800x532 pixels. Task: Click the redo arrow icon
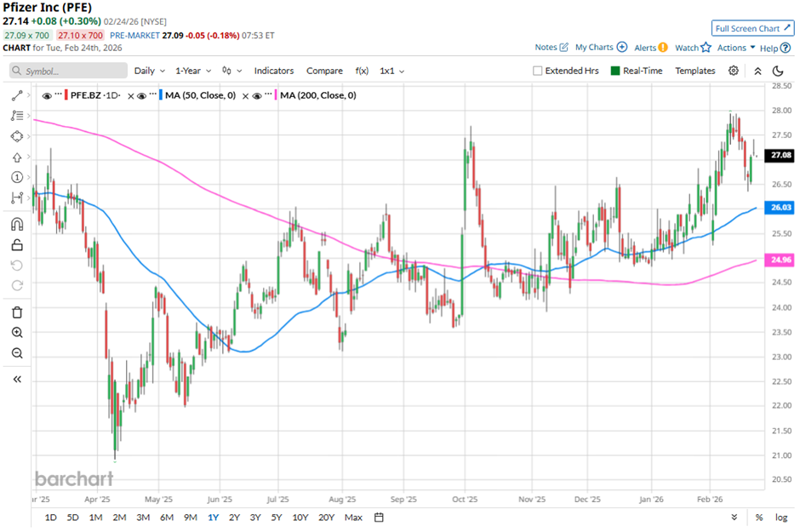point(17,286)
